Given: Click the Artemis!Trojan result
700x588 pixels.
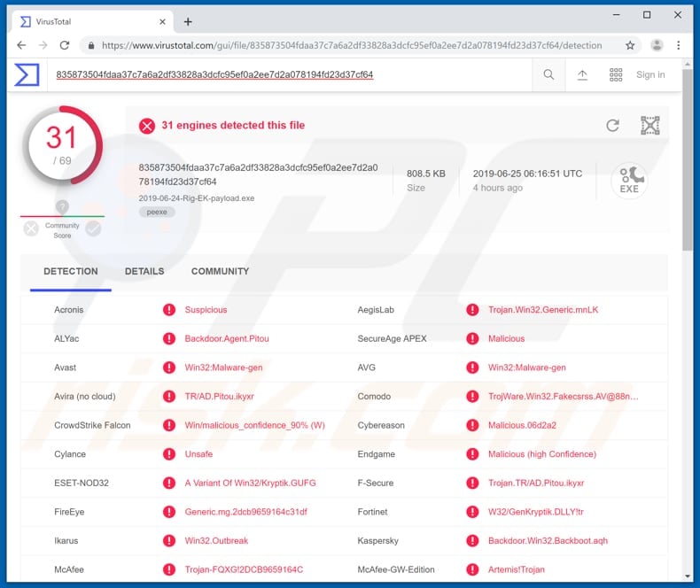Looking at the screenshot, I should (x=517, y=569).
